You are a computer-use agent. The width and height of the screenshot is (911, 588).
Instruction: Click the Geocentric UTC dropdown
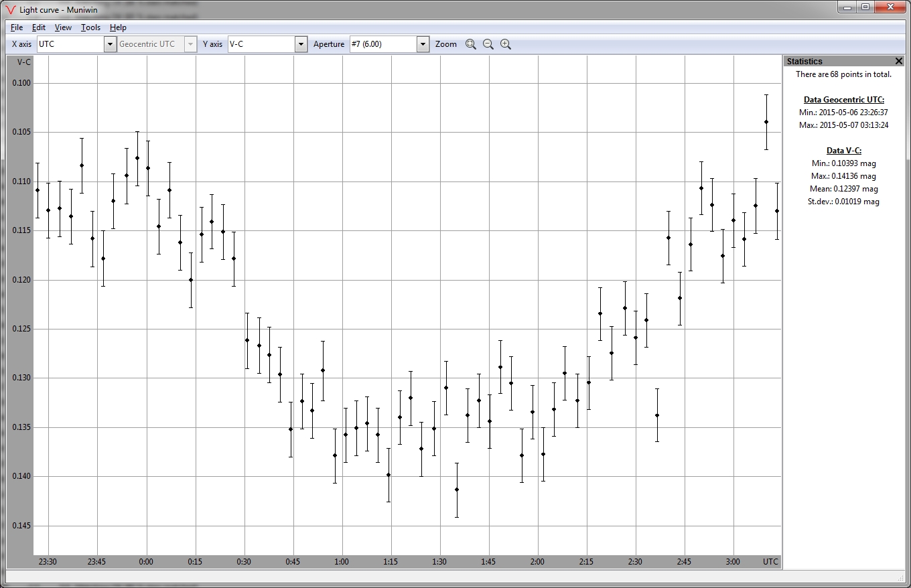[157, 44]
